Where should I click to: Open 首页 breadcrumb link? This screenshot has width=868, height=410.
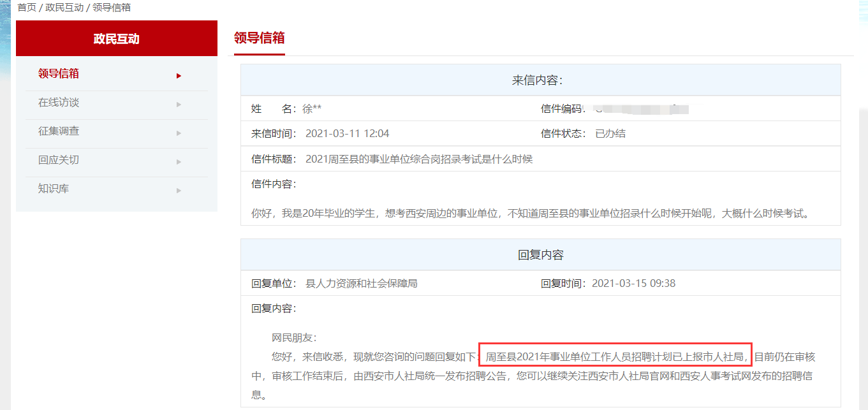[x=27, y=8]
